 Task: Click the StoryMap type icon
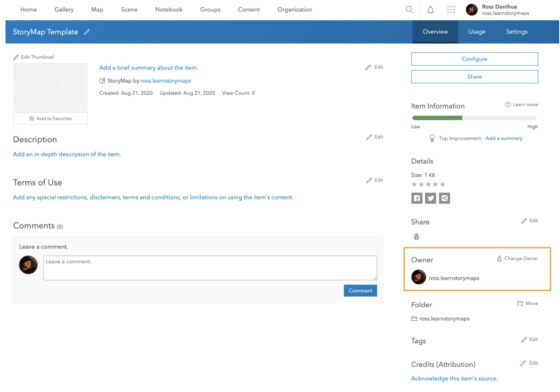click(x=102, y=81)
